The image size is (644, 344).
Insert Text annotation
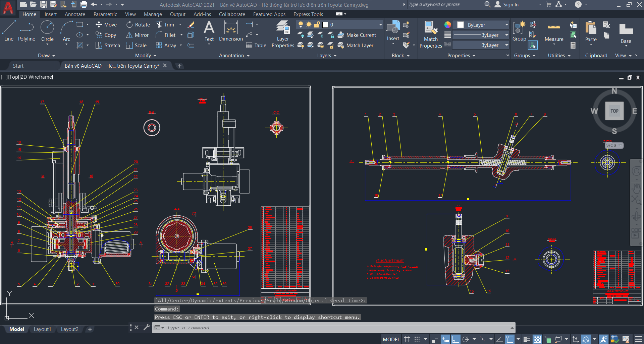click(x=209, y=31)
